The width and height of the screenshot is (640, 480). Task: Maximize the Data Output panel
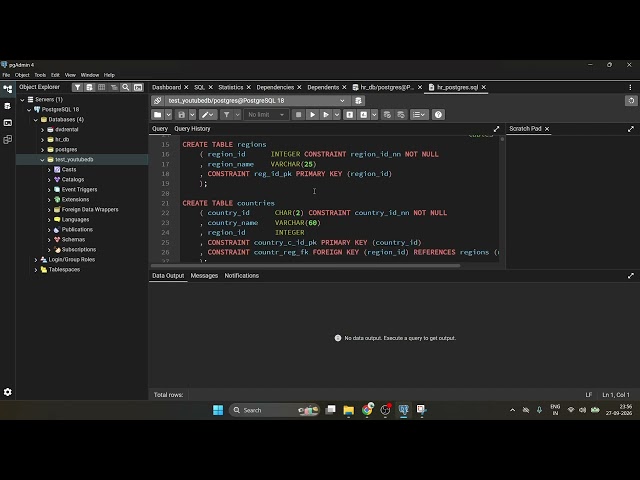point(631,276)
